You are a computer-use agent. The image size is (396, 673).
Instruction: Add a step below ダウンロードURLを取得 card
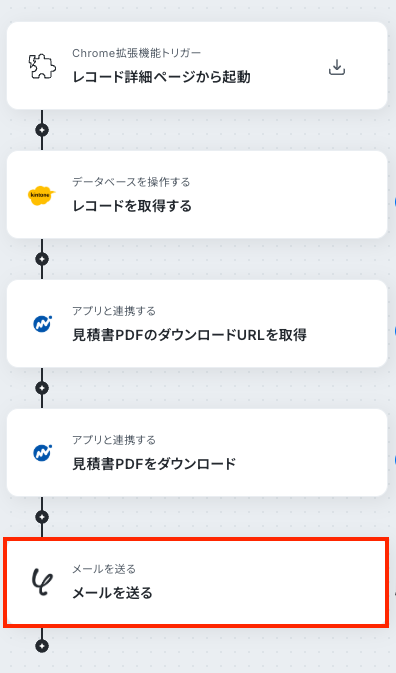pyautogui.click(x=42, y=388)
